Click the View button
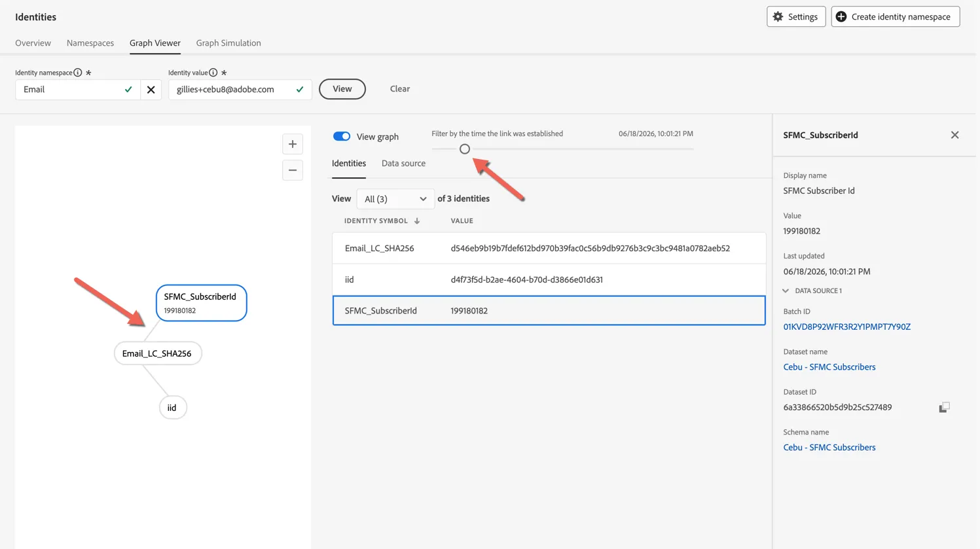Screen dimensions: 980x549 pyautogui.click(x=342, y=89)
